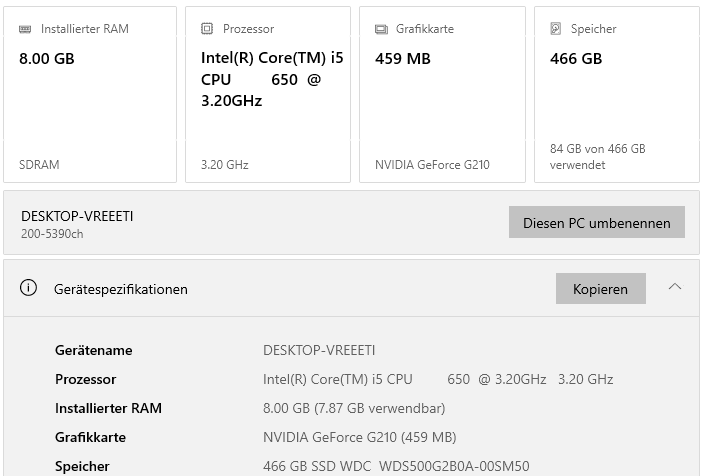Click the NVIDIA GeForce G210 label in the card
This screenshot has height=476, width=704.
432,165
